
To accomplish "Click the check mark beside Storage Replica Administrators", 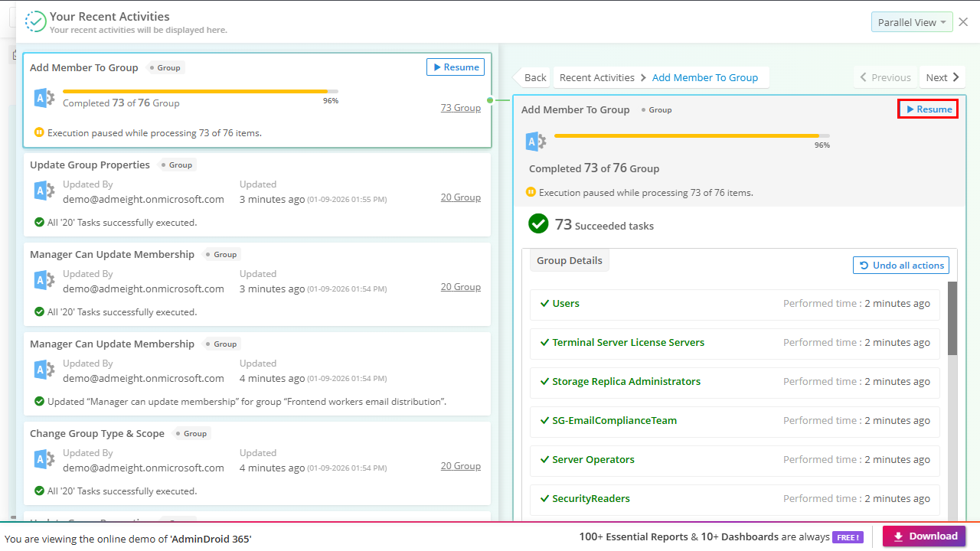I will click(544, 381).
